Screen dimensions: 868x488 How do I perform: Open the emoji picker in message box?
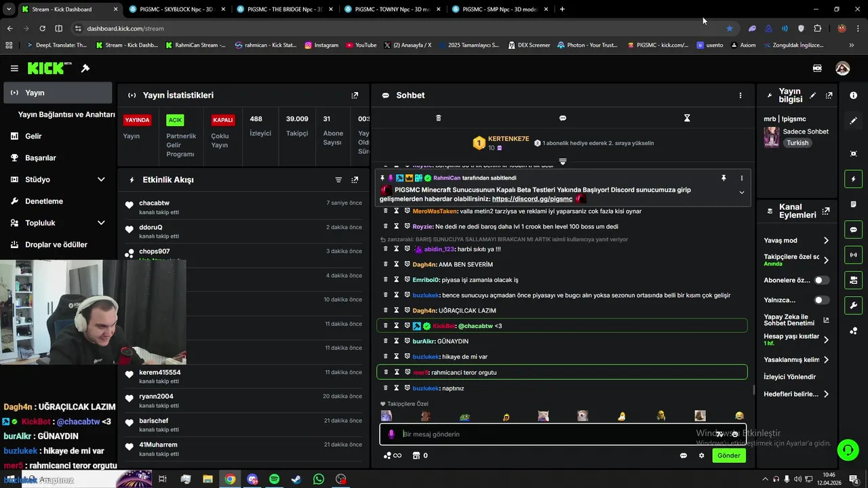[x=734, y=434]
